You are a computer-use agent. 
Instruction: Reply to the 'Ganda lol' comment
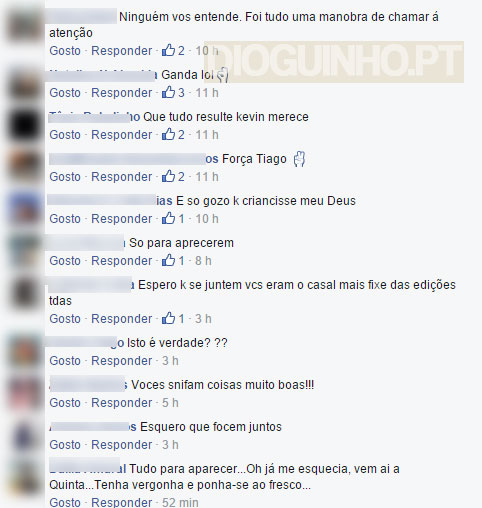pyautogui.click(x=122, y=93)
